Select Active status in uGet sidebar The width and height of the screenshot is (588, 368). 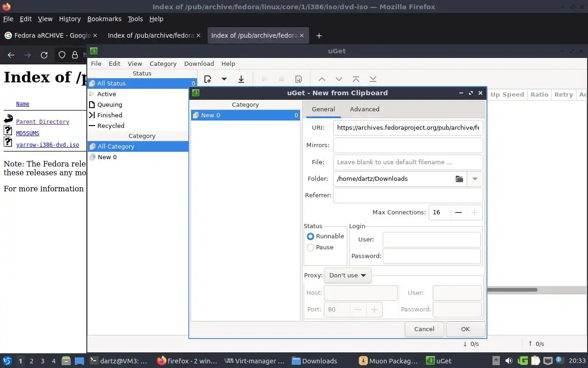coord(142,94)
